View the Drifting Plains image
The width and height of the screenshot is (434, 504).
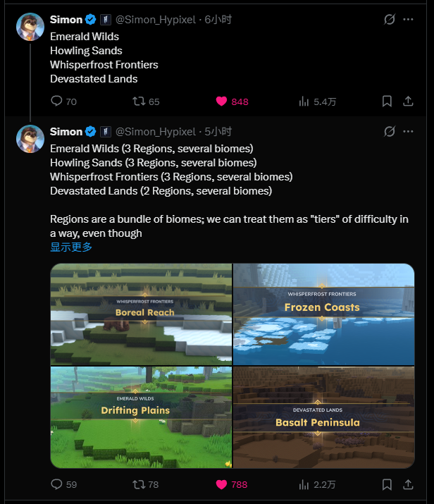click(141, 417)
